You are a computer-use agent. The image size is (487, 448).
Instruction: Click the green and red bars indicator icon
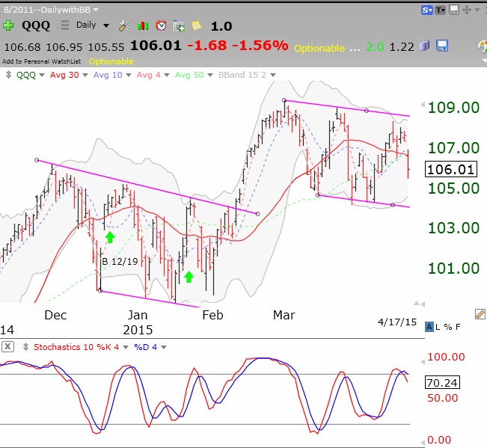pos(143,25)
